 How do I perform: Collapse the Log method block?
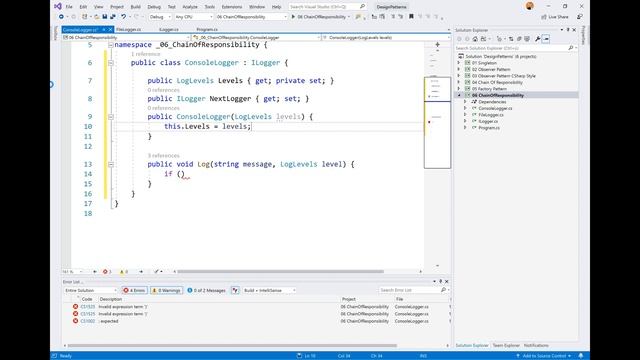111,164
